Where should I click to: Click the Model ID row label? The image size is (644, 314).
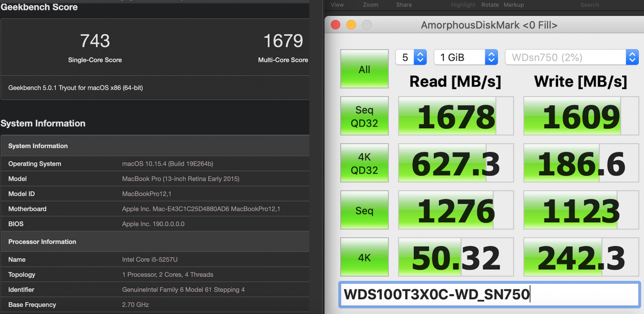(22, 194)
